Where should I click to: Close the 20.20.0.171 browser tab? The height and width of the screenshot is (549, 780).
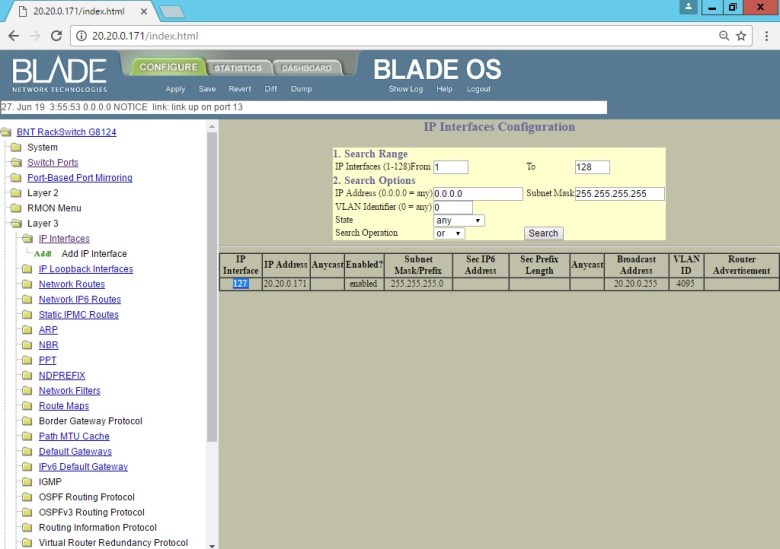point(144,11)
